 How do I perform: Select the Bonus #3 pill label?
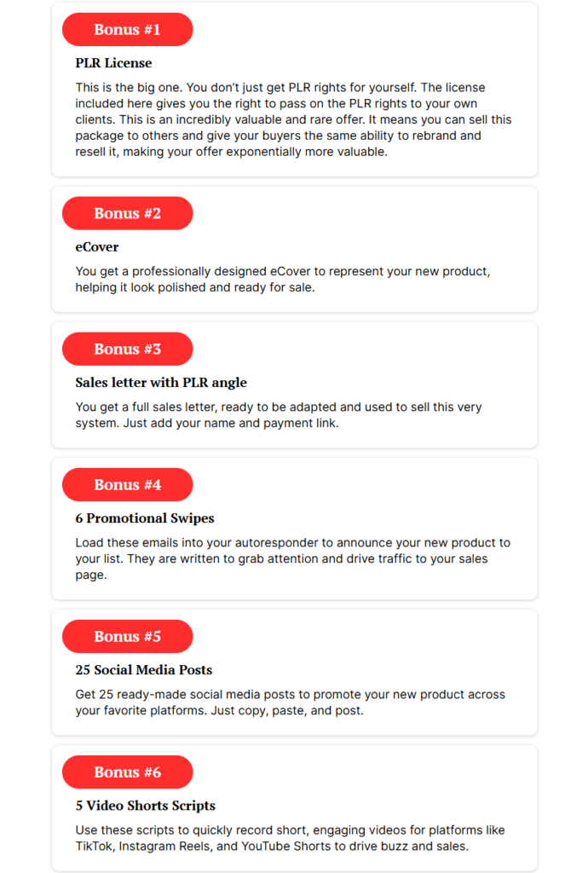click(x=127, y=349)
